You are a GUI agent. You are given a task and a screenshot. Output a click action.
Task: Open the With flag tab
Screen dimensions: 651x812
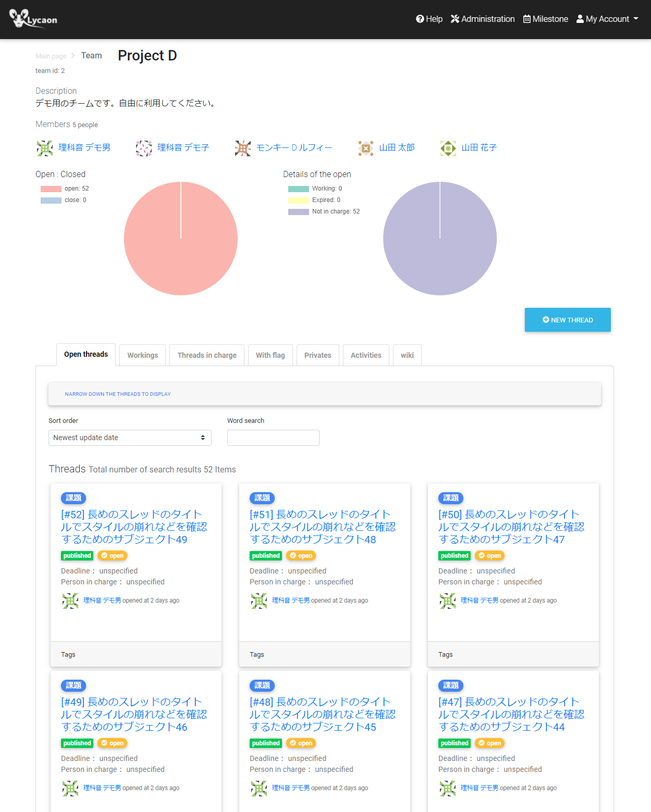pyautogui.click(x=271, y=355)
